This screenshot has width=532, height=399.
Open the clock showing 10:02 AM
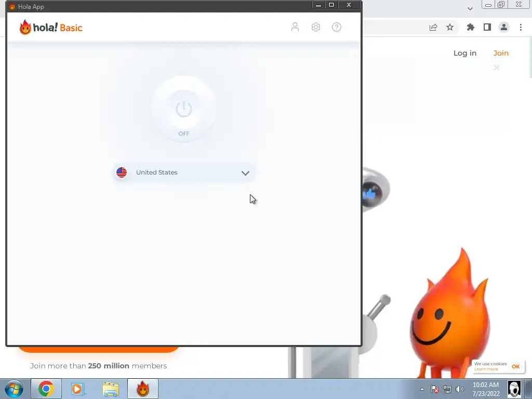[x=486, y=389]
